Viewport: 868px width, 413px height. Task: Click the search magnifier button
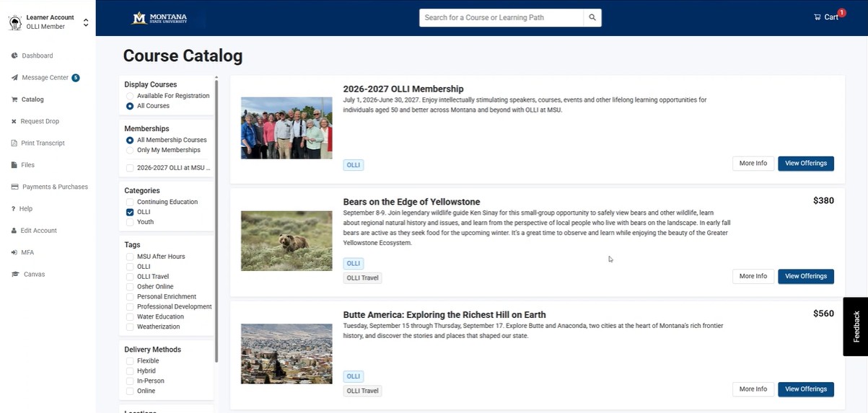click(x=592, y=17)
